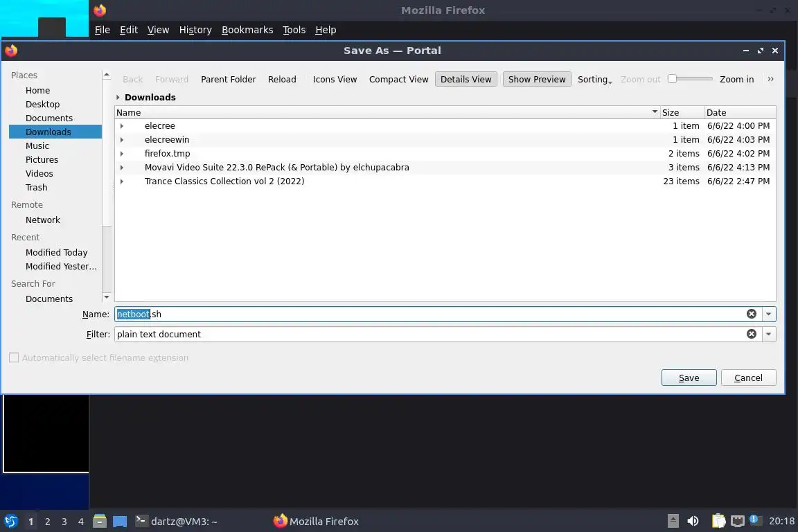798x532 pixels.
Task: Open the notification tray icon with exclamation badge
Action: point(755,520)
